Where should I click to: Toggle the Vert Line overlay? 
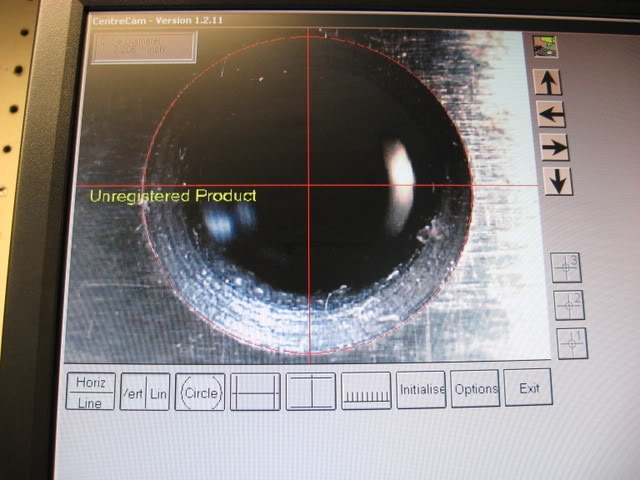[145, 391]
